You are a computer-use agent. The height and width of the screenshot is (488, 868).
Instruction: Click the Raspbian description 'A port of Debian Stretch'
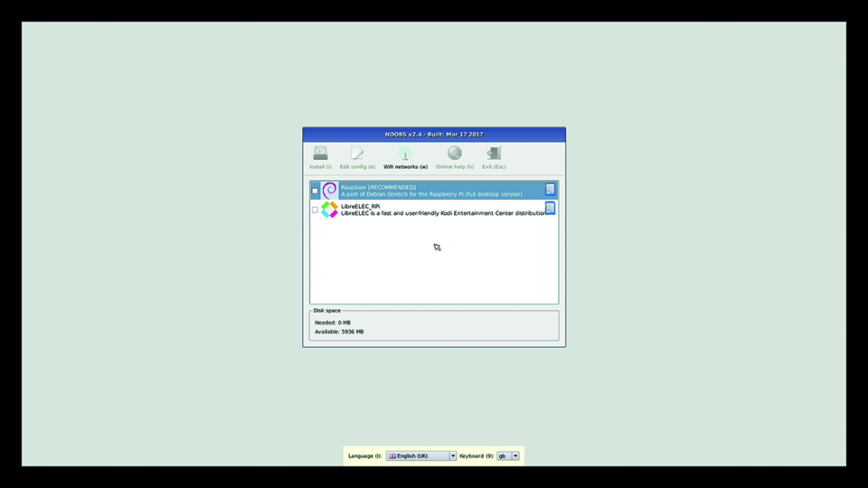pyautogui.click(x=431, y=194)
